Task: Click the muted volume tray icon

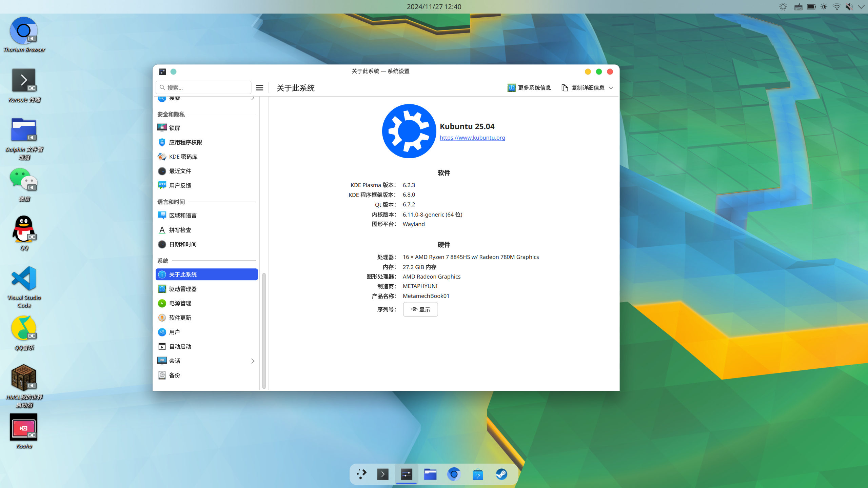Action: [849, 7]
